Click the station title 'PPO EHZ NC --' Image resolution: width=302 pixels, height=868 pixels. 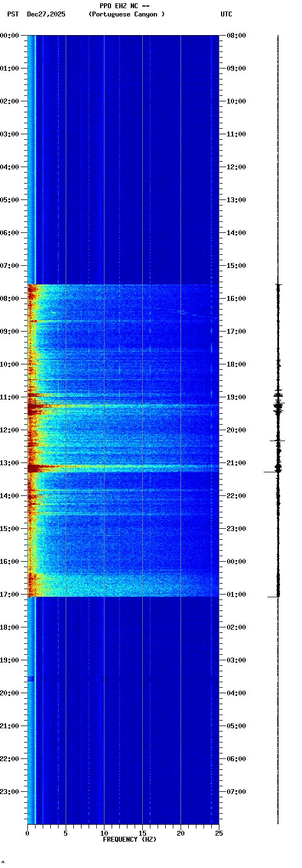pos(125,6)
